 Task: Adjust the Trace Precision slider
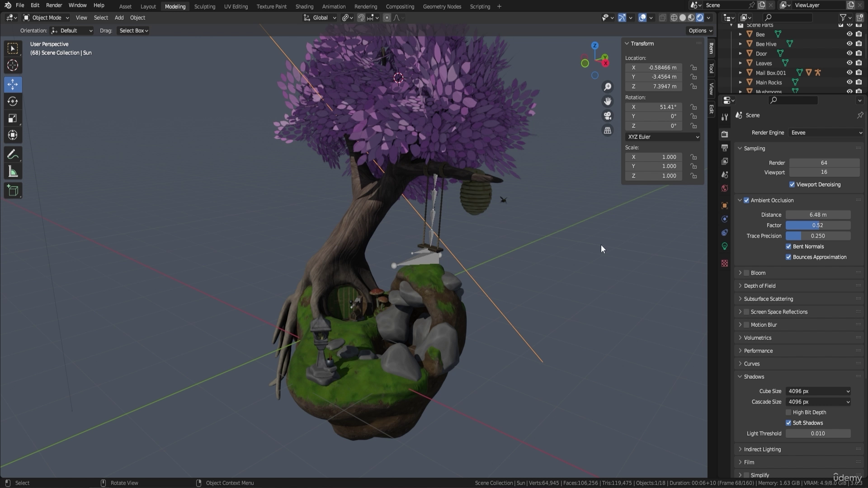(x=818, y=236)
